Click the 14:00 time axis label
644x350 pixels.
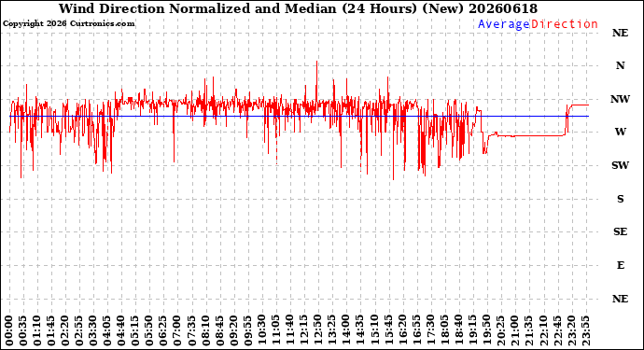(346, 331)
